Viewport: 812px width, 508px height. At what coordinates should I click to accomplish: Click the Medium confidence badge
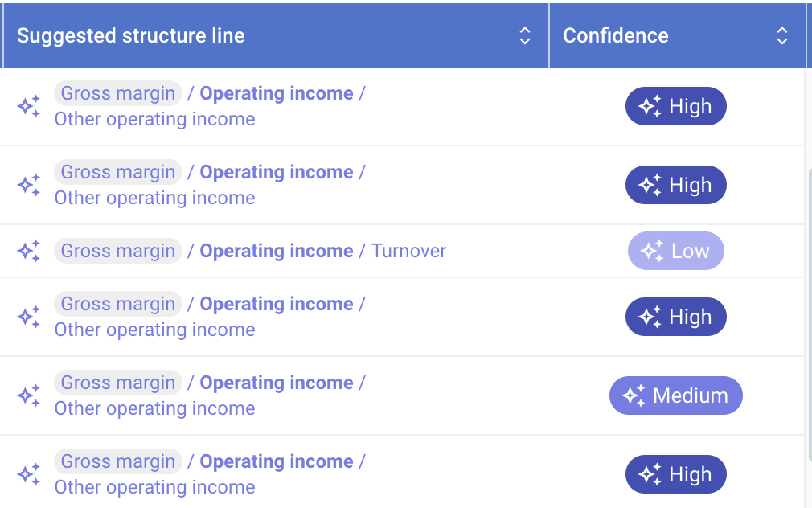[x=676, y=395]
